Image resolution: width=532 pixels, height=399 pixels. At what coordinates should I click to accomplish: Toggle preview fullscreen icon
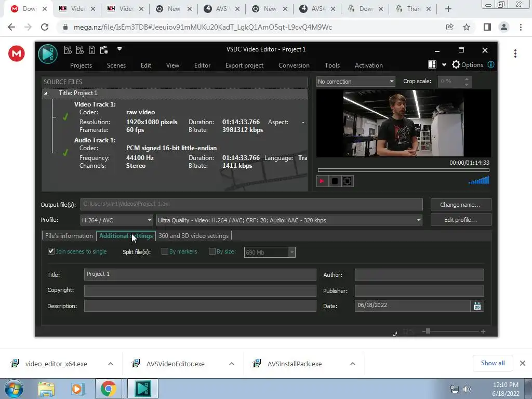pos(348,181)
